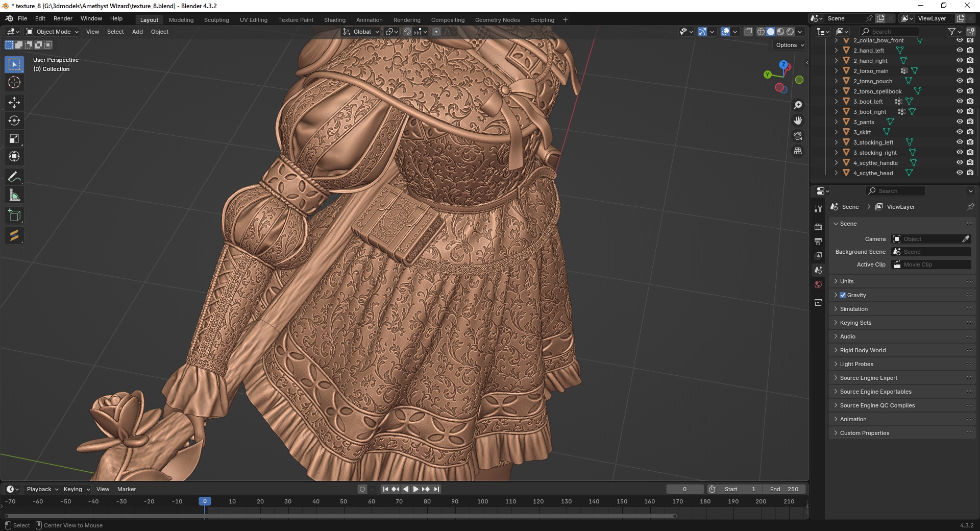This screenshot has height=531, width=980.
Task: Choose the 3D Cursor tool
Action: [14, 82]
